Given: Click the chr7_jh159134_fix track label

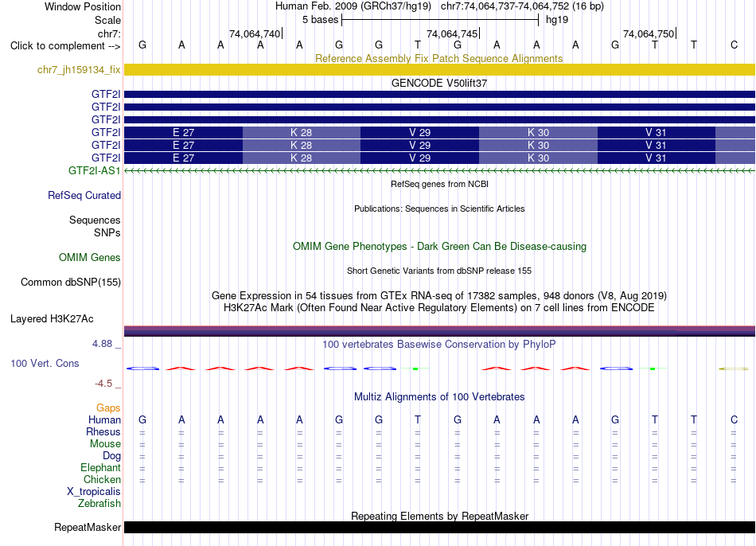Looking at the screenshot, I should coord(79,69).
